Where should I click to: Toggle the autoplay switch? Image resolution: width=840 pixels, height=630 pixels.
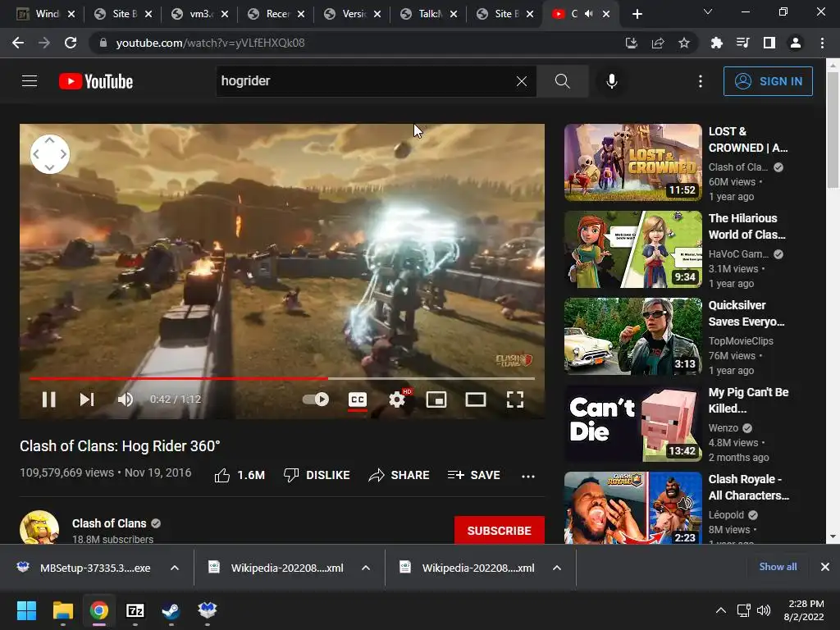(316, 399)
